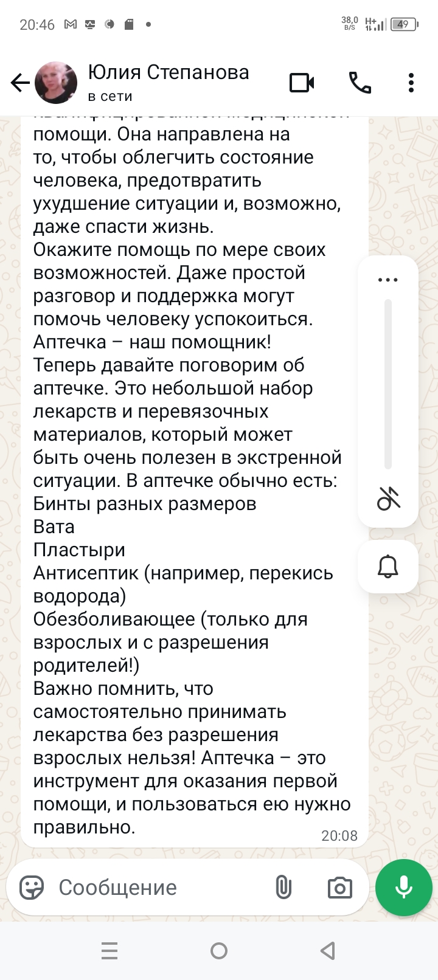The width and height of the screenshot is (438, 980).
Task: Tap the contact name Юлия Степанова
Action: 169,72
